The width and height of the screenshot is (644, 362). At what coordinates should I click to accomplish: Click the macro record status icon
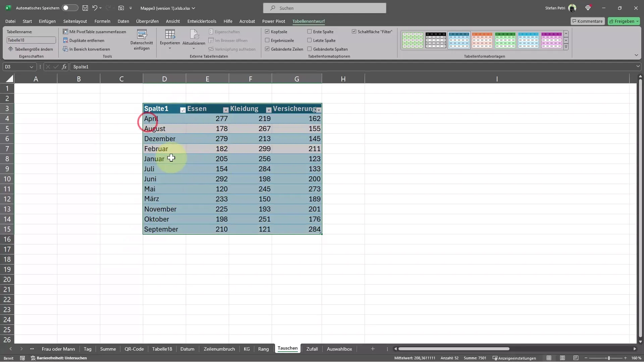coord(22,358)
